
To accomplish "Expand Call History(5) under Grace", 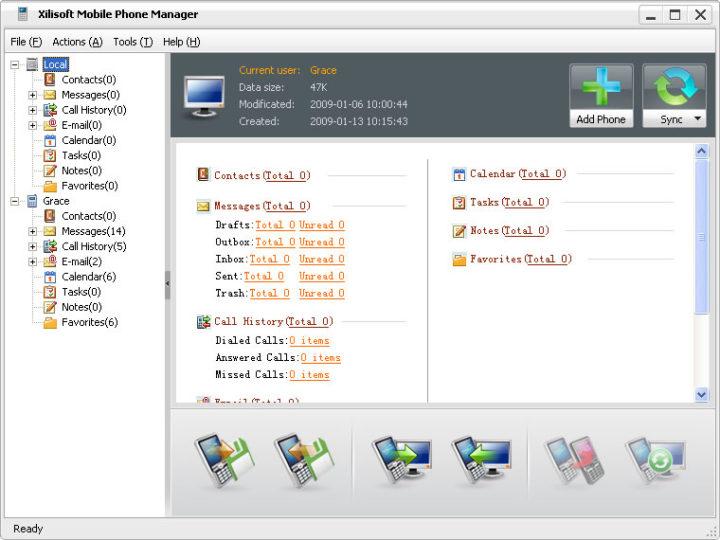I will pos(33,246).
